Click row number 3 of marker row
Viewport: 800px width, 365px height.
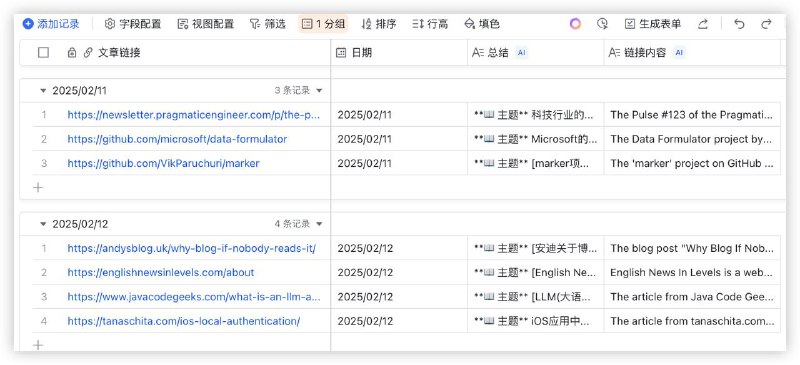click(44, 163)
